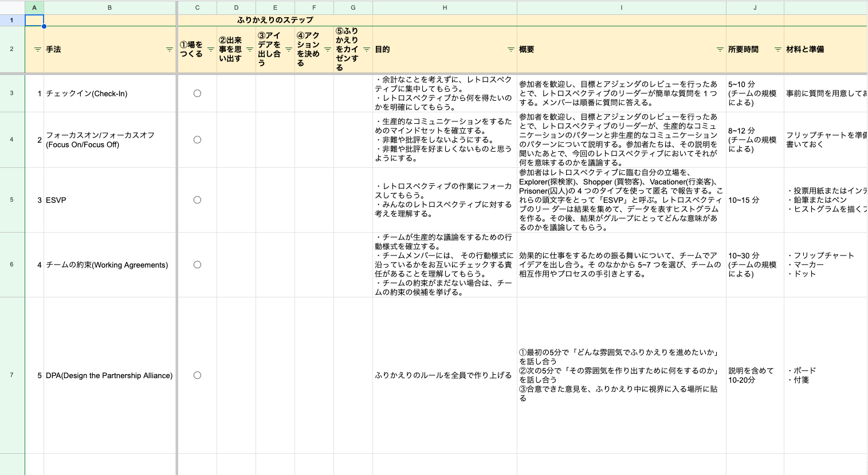Click the select-all corner above row numbers
The image size is (868, 475).
pos(12,7)
